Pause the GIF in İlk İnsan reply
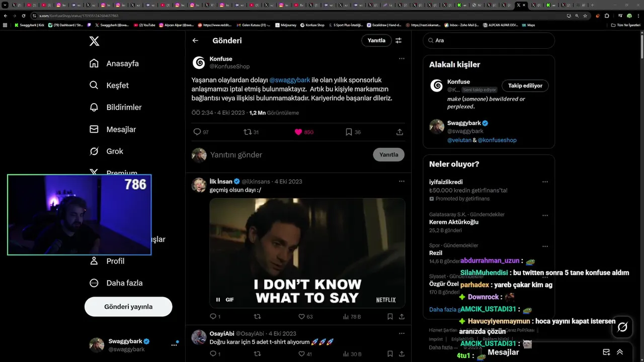Screen dimensions: 644x362 pos(218,300)
